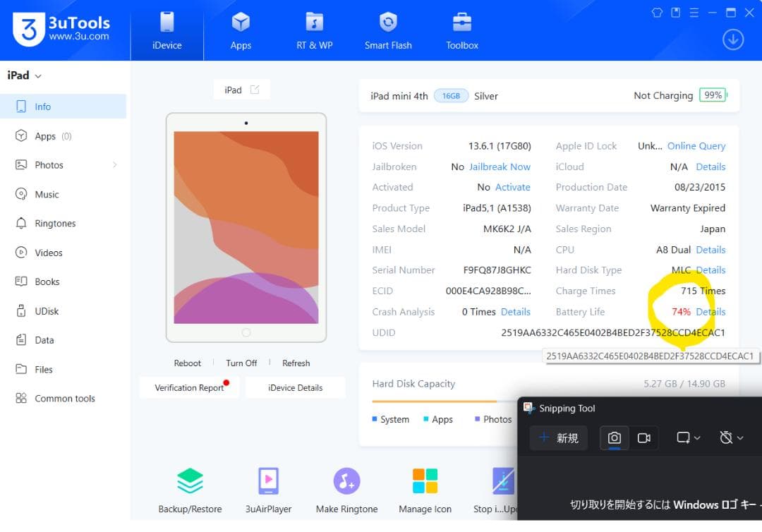Open the Hard Disk Type Details link
Viewport: 762px width, 532px height.
(710, 270)
